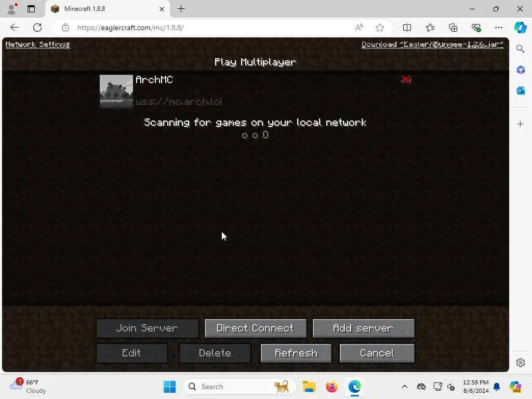Open the Edge profile icon

point(12,9)
